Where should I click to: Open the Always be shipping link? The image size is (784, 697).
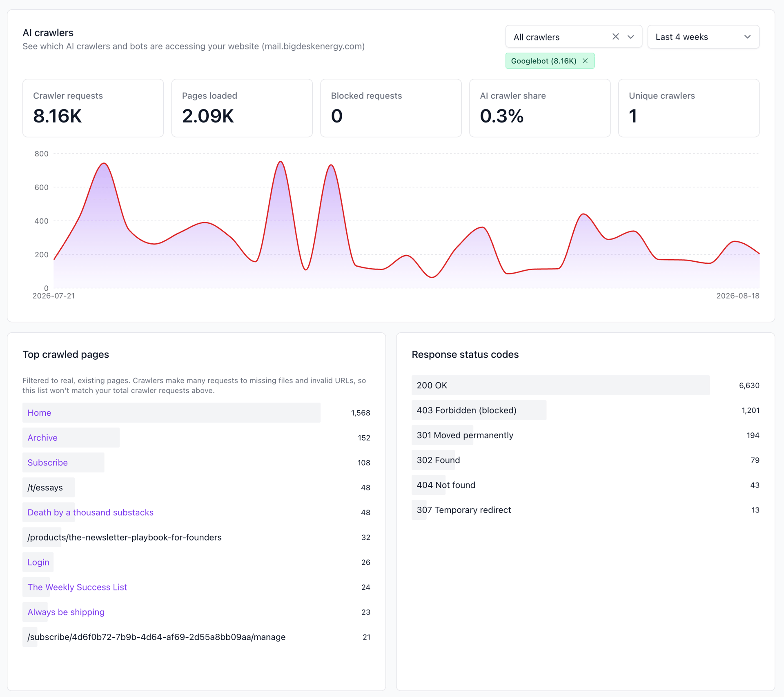click(66, 612)
